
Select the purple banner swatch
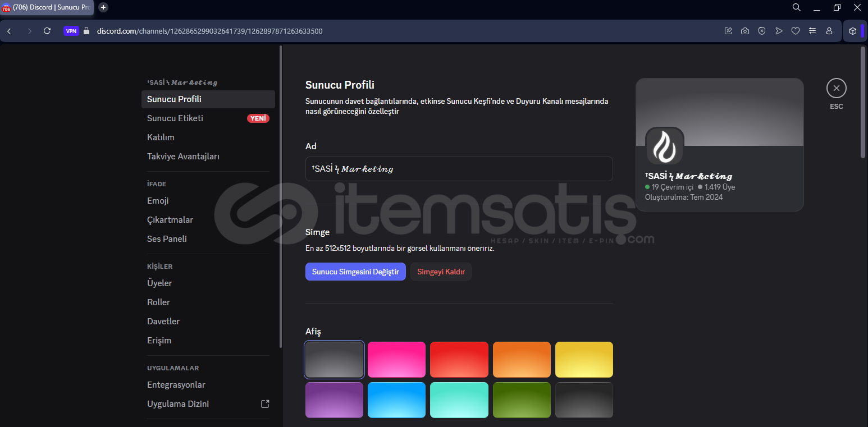(335, 400)
